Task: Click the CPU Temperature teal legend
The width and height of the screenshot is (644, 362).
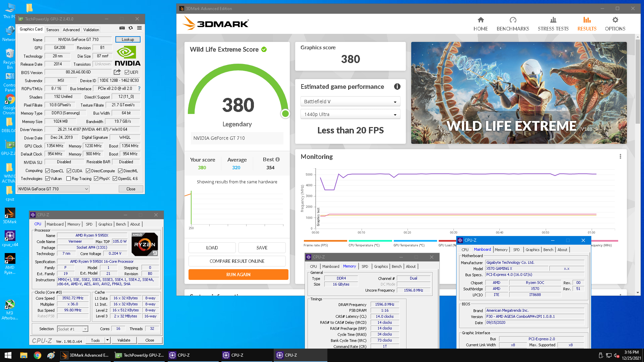Action: 370,243
